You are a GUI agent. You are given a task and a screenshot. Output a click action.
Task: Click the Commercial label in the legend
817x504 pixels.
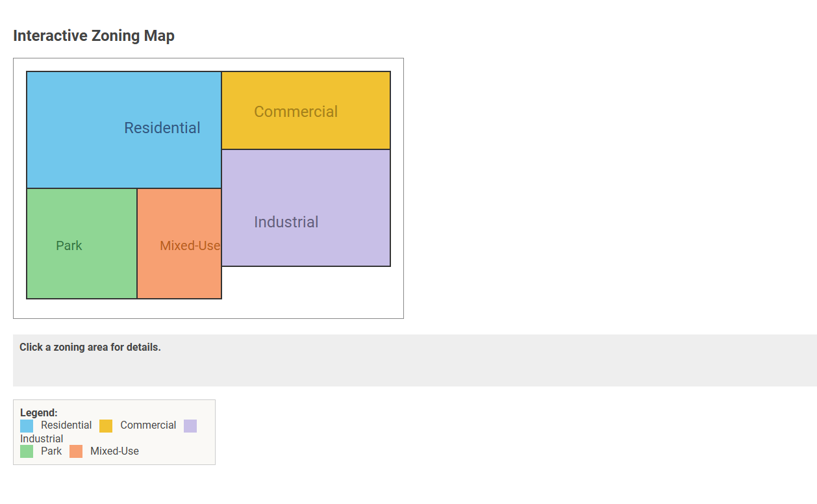pyautogui.click(x=147, y=425)
